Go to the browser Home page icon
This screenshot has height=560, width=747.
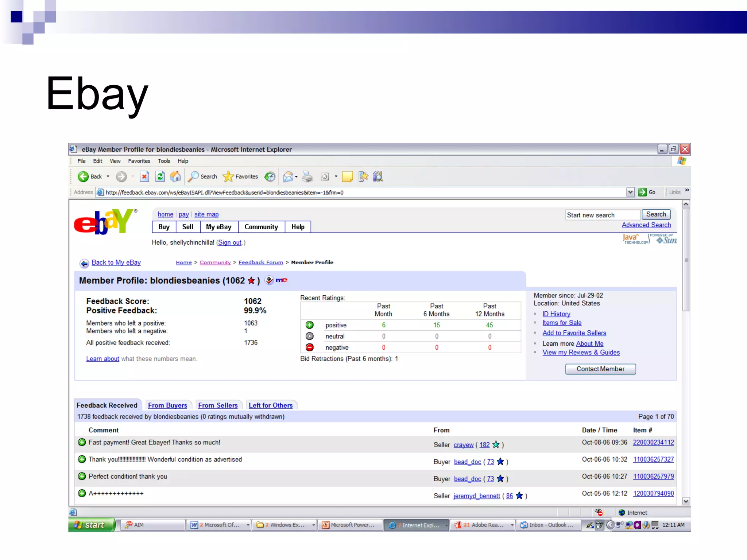click(175, 176)
